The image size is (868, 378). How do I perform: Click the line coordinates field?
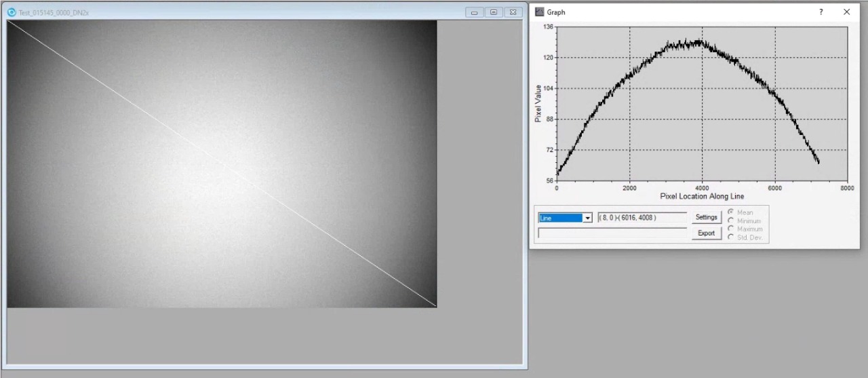tap(642, 218)
